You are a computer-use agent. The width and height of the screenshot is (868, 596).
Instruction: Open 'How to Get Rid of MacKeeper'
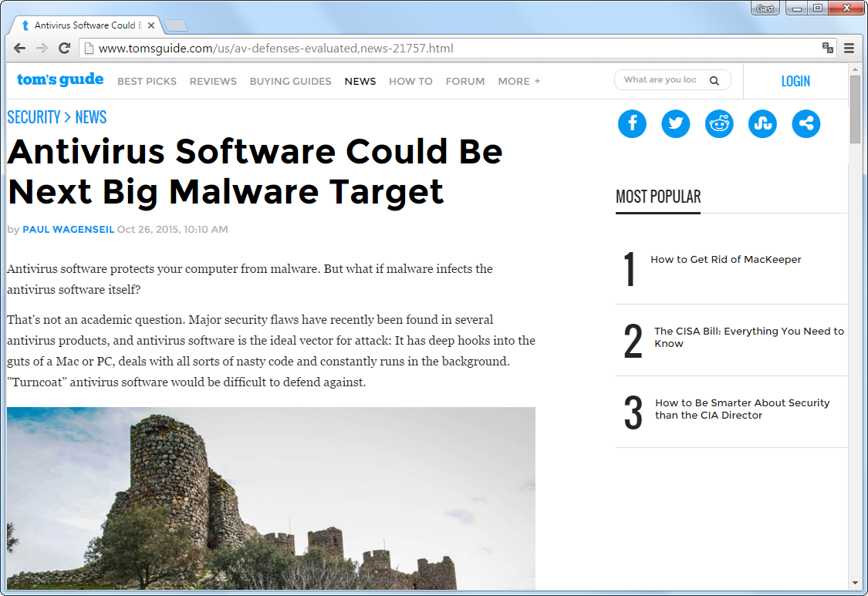pyautogui.click(x=725, y=260)
